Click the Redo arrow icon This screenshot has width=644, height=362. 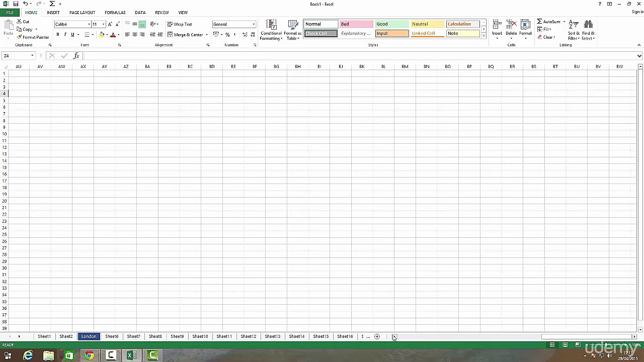click(39, 4)
